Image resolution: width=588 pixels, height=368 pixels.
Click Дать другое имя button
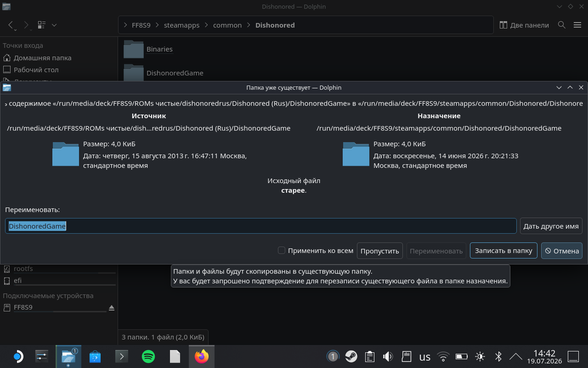coord(551,226)
